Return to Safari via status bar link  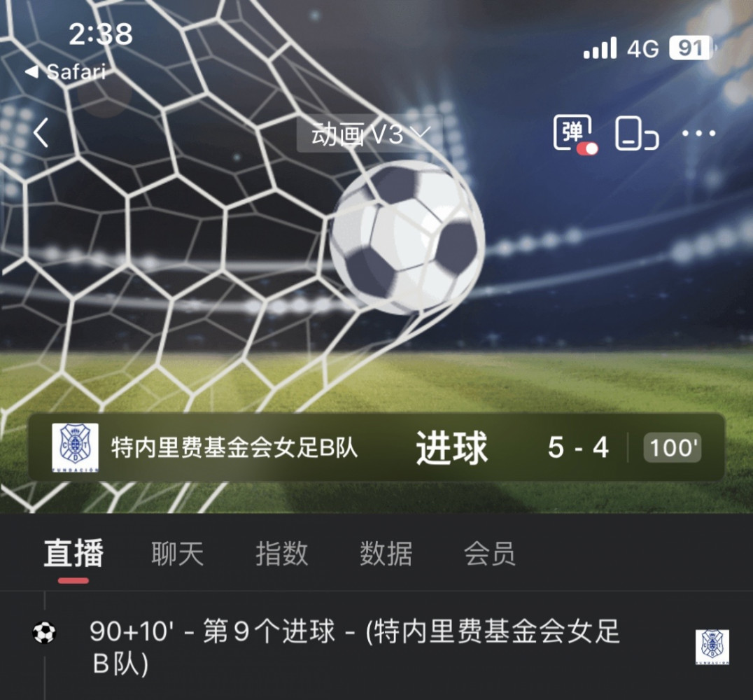coord(66,72)
